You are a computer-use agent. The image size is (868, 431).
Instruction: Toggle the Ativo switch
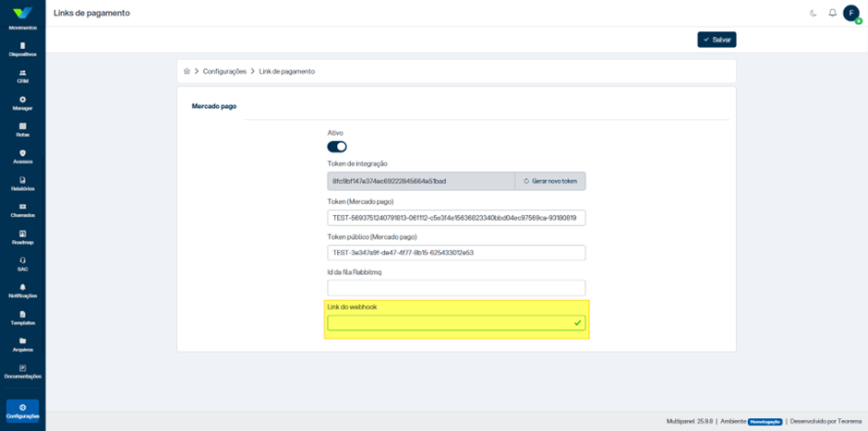tap(336, 147)
